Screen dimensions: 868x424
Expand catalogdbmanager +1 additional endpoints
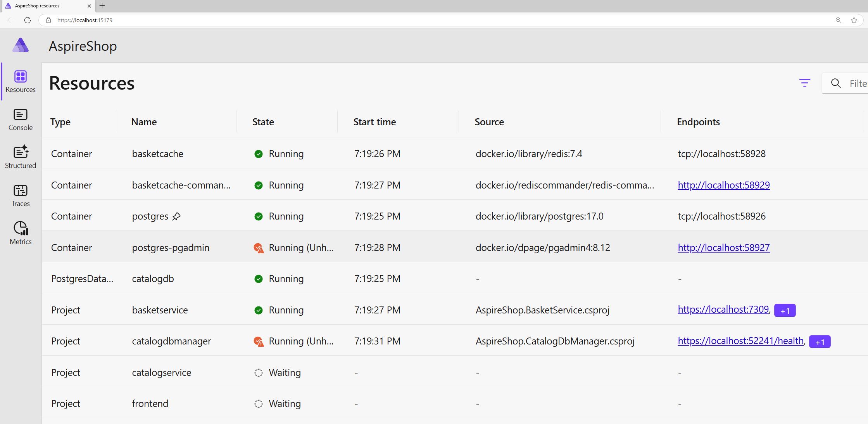click(x=820, y=342)
